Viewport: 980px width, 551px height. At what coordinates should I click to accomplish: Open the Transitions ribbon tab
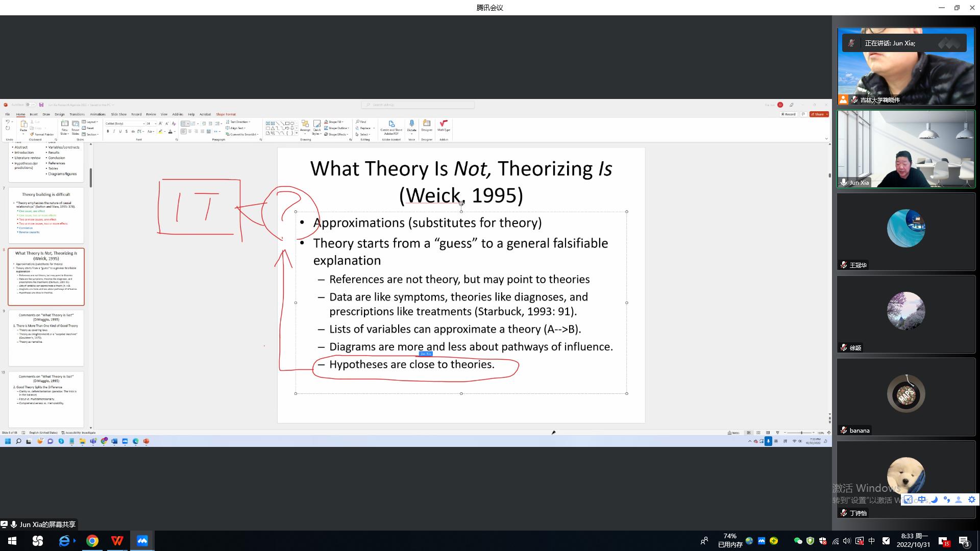[77, 114]
